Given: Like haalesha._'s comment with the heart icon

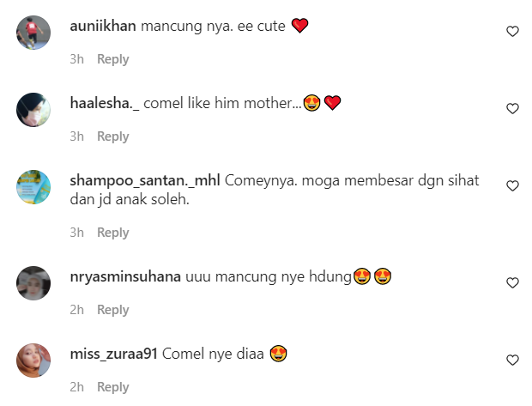Looking at the screenshot, I should pos(512,109).
